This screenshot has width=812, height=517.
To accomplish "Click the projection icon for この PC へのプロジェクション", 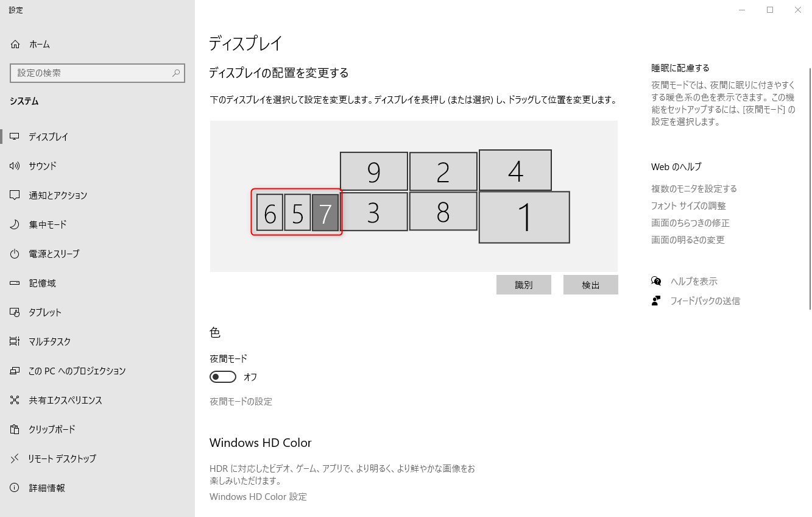I will 15,371.
